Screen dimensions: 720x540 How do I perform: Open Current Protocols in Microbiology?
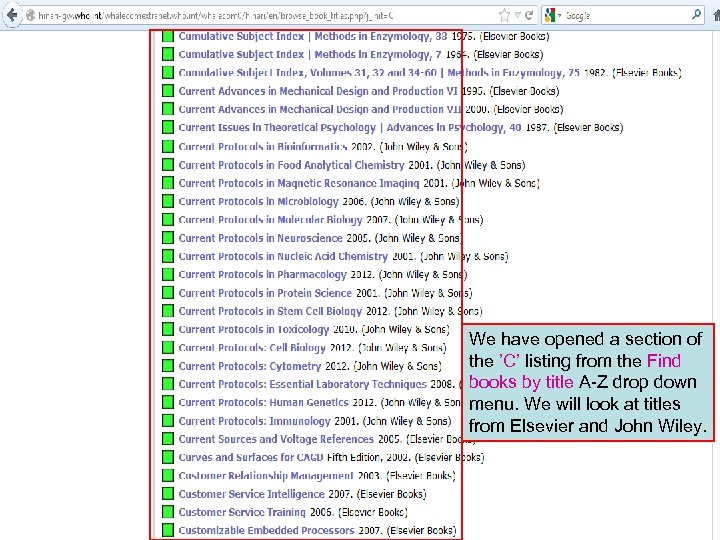(x=259, y=202)
